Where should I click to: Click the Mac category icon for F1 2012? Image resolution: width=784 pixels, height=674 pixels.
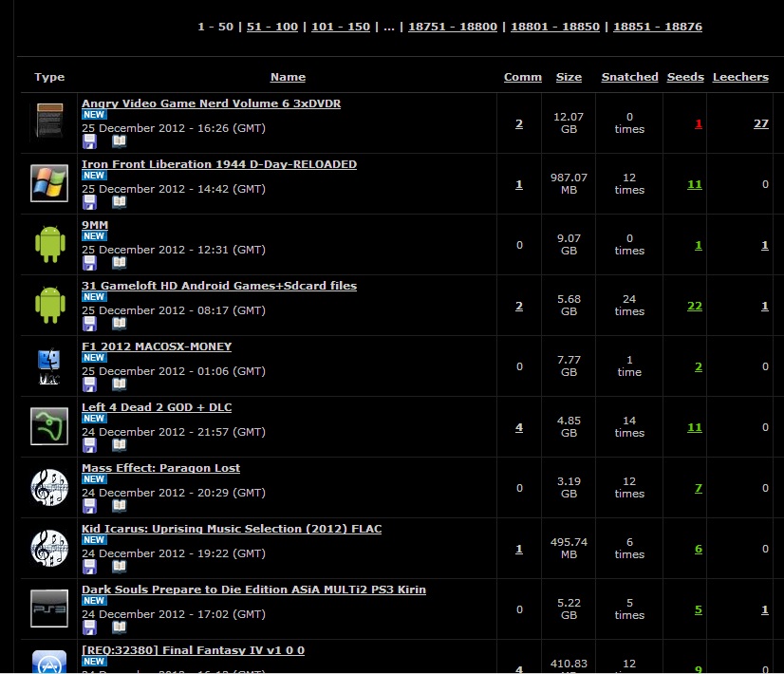click(x=49, y=366)
